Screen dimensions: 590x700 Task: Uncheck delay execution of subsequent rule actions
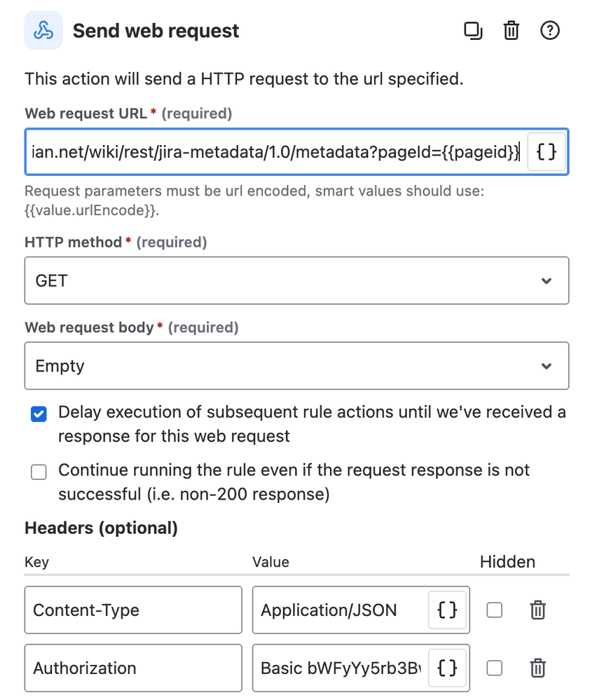[x=39, y=414]
